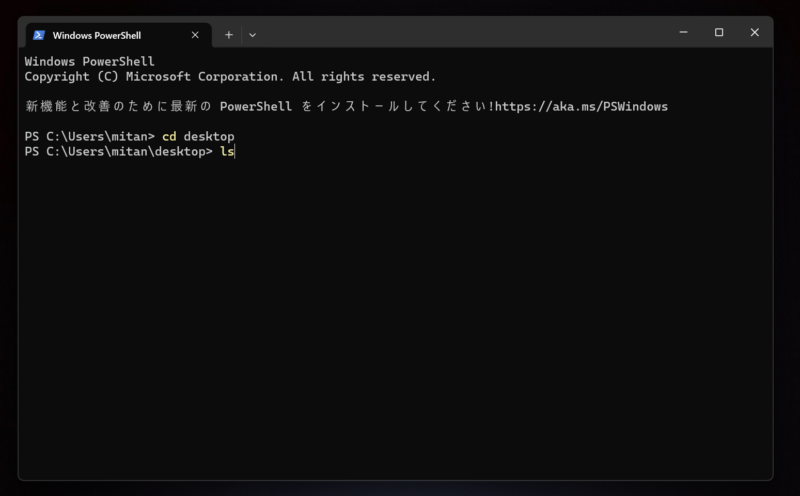Click the "desktop" argument after cd
This screenshot has height=496, width=800.
(209, 136)
